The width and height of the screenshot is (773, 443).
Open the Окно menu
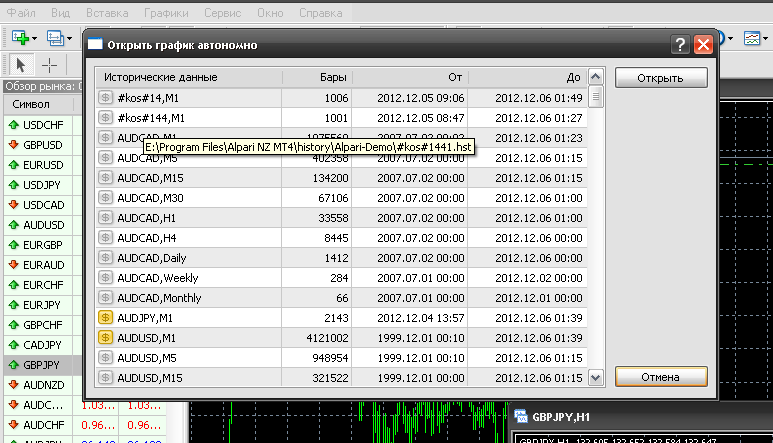270,13
